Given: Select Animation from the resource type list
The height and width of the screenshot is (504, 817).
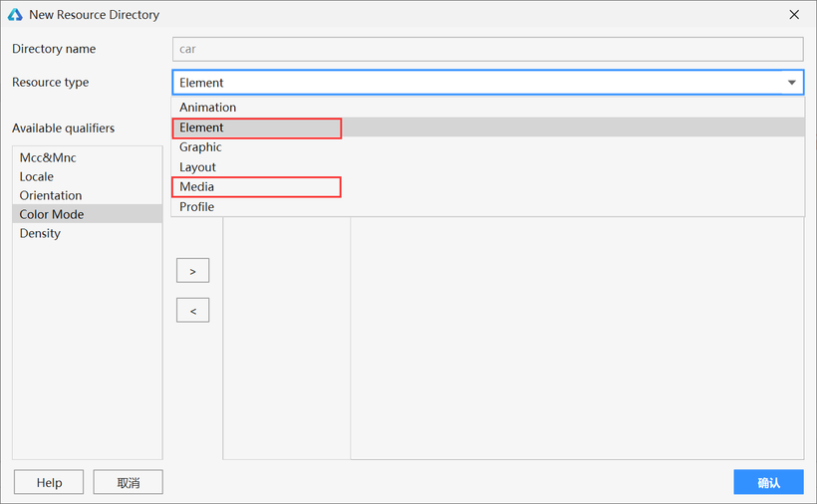Looking at the screenshot, I should pos(487,108).
